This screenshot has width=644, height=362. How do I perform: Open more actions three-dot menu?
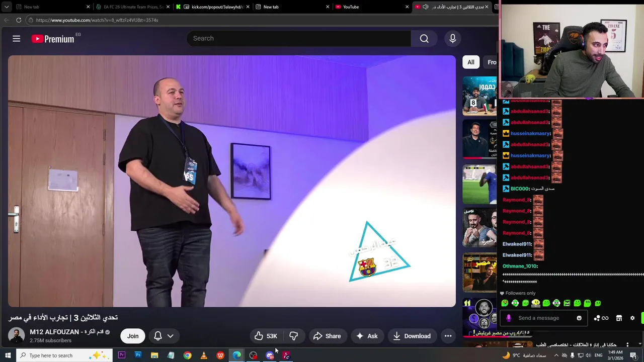448,336
